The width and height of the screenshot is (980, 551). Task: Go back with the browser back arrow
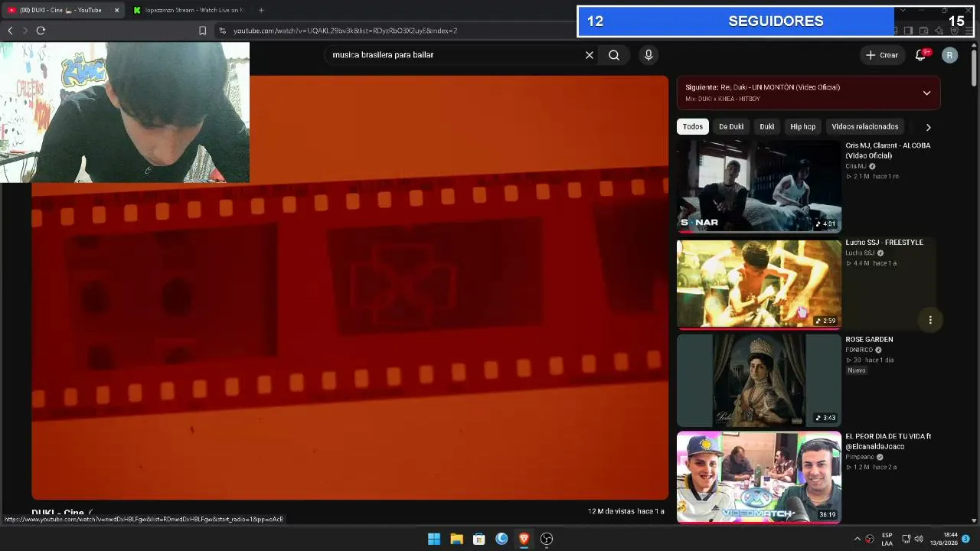[10, 31]
